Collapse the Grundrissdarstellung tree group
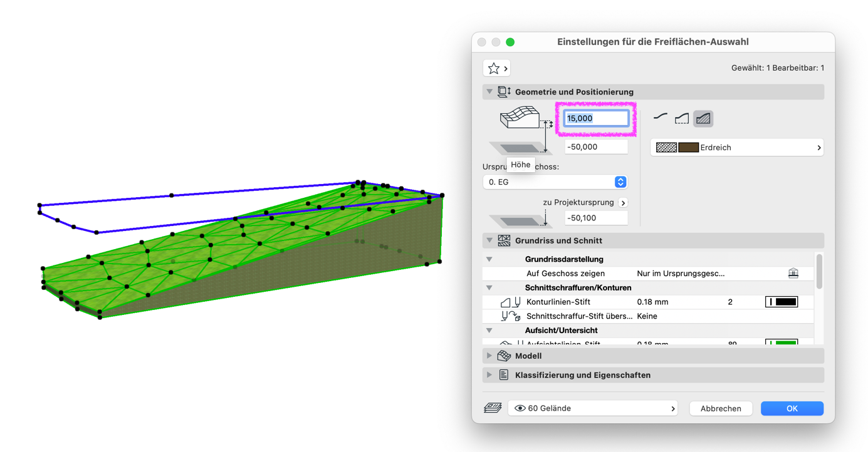The width and height of the screenshot is (868, 452). pos(489,259)
